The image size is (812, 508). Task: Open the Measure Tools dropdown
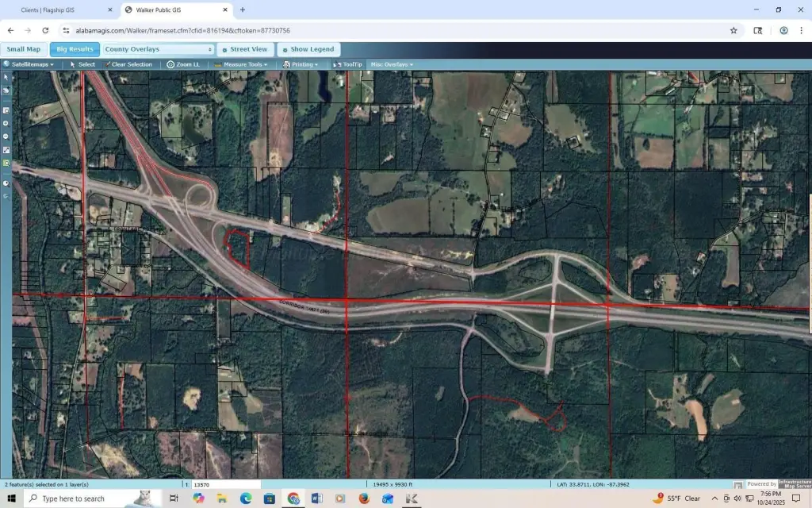pos(241,64)
